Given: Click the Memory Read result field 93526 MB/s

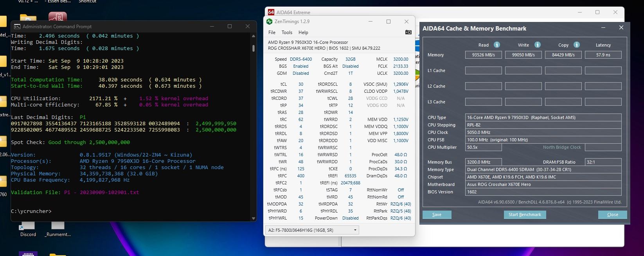Looking at the screenshot, I should [x=484, y=55].
